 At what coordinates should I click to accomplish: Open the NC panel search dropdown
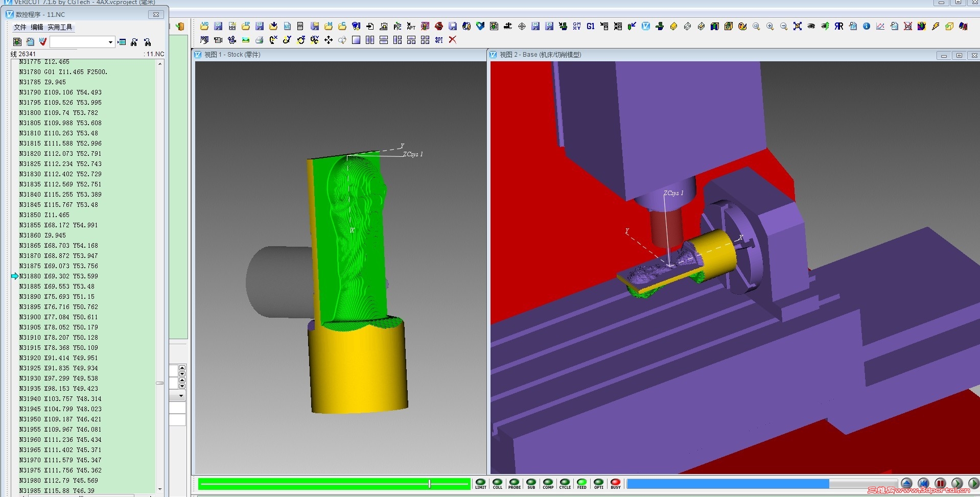point(110,42)
